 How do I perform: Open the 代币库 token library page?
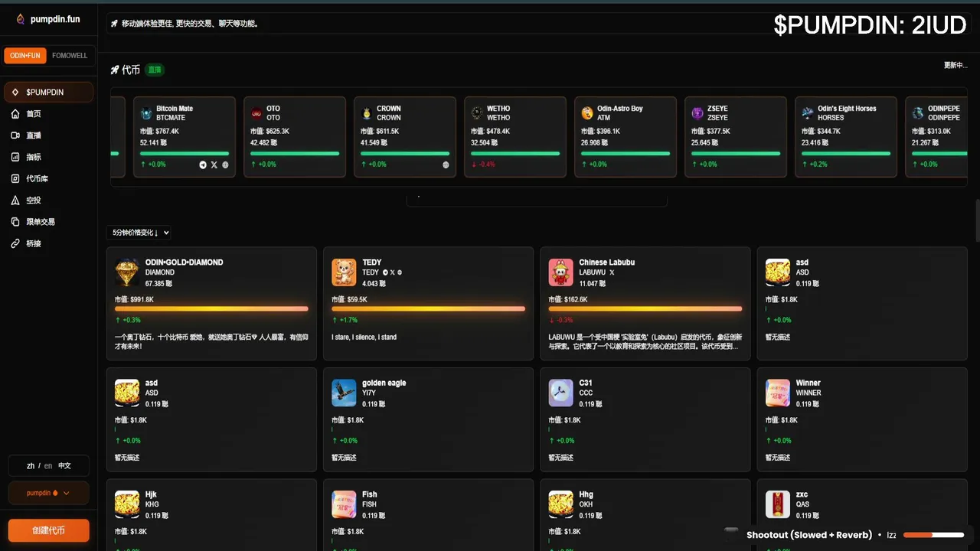(49, 178)
